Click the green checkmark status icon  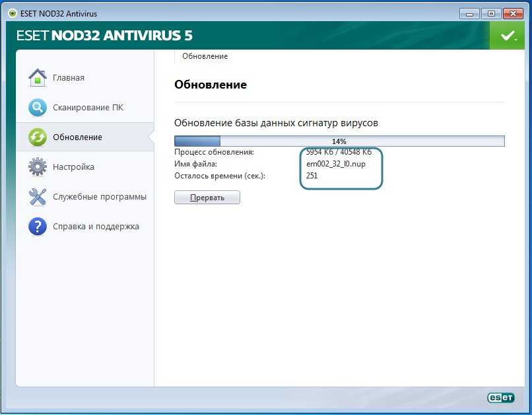[507, 35]
